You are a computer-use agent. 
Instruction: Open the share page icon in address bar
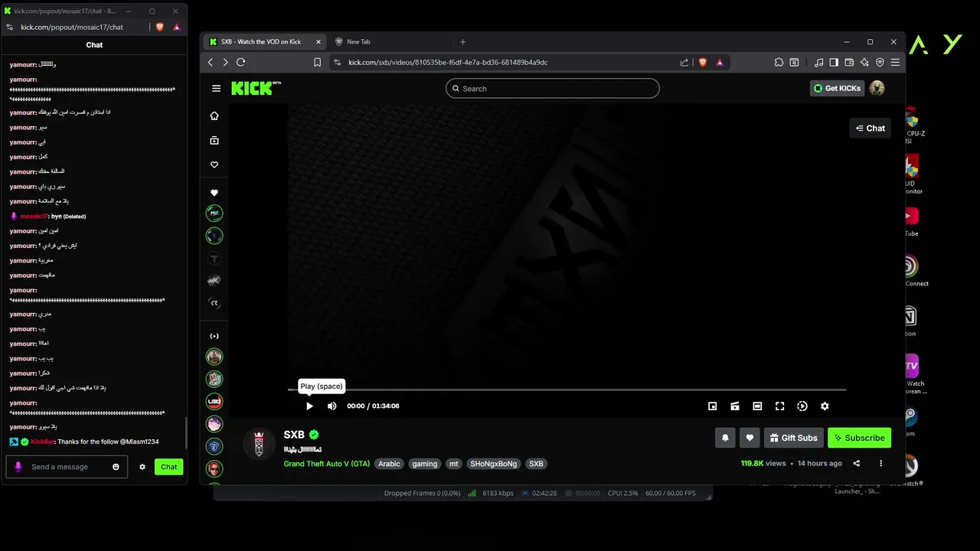click(684, 62)
